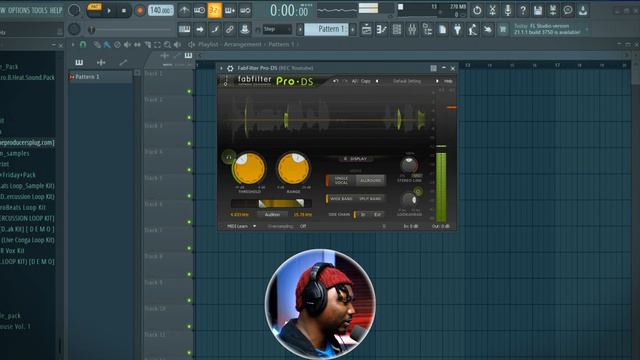The image size is (640, 360).
Task: Open the Pro-DS Oversampling Off menu
Action: (303, 226)
